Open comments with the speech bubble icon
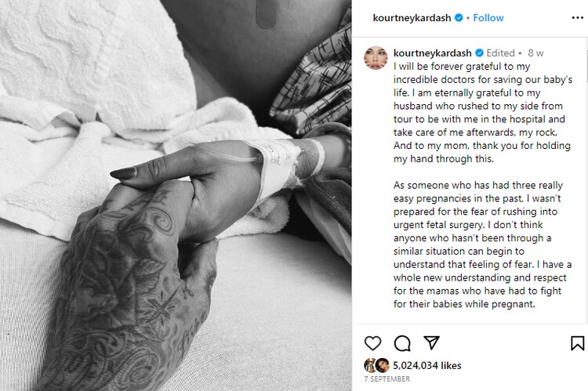The height and width of the screenshot is (391, 588). point(402,343)
